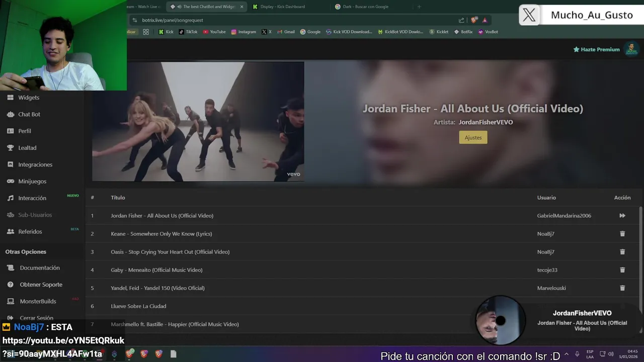
Task: Click the Título column header
Action: point(118,198)
